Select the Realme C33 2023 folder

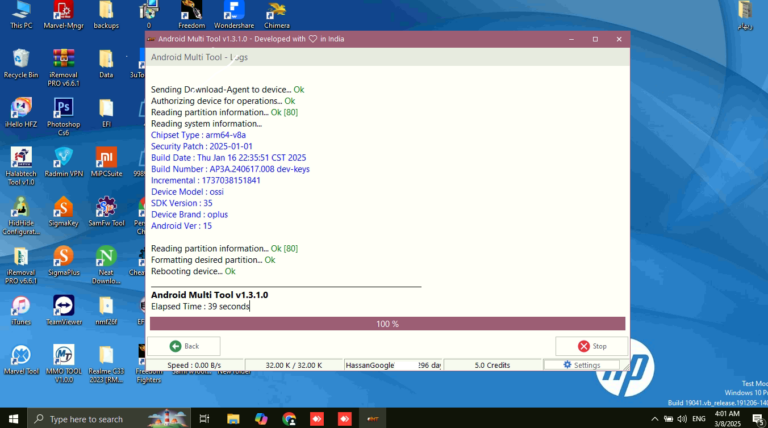106,363
